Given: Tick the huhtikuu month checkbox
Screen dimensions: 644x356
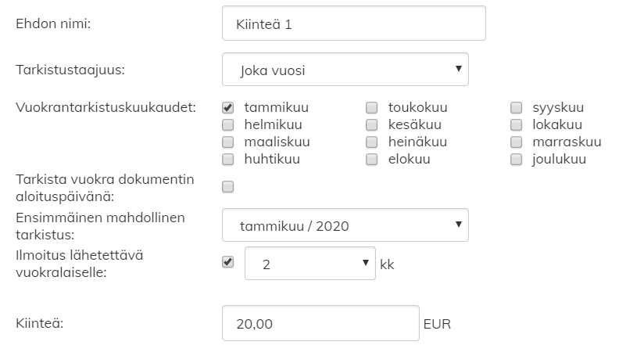Looking at the screenshot, I should pos(228,160).
